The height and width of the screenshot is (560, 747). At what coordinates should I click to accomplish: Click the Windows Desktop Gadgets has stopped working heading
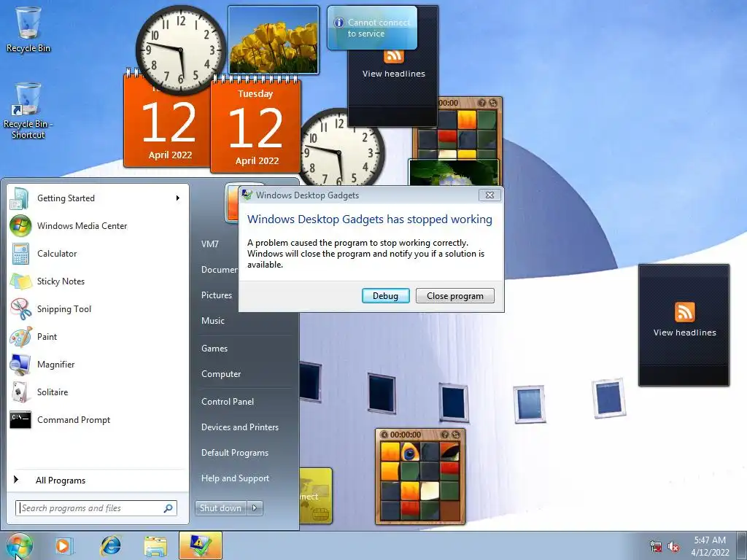(370, 219)
